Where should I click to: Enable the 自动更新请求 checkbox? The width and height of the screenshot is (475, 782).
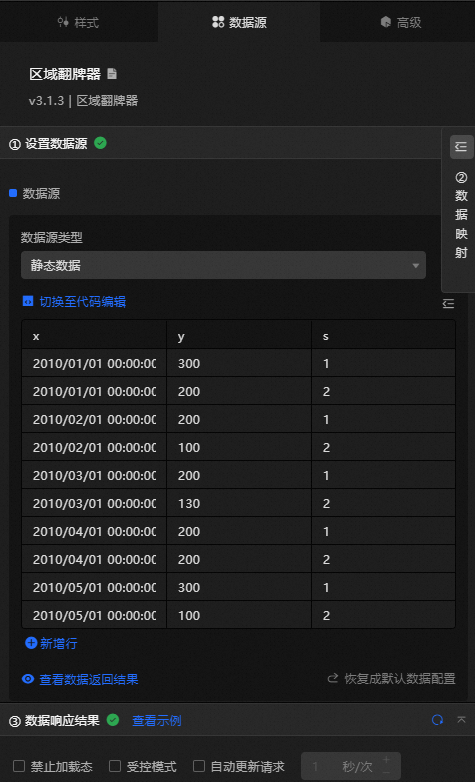click(199, 766)
